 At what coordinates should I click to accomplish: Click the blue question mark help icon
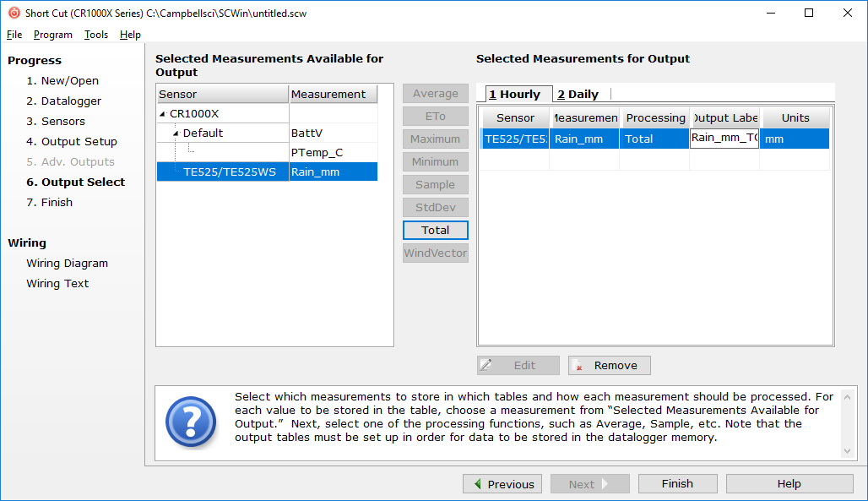[190, 422]
